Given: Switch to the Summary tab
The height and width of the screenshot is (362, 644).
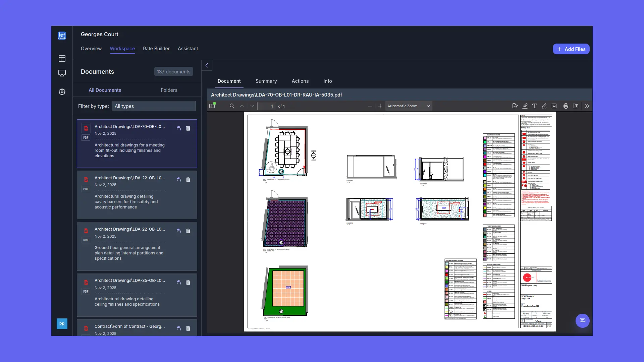Looking at the screenshot, I should (266, 81).
